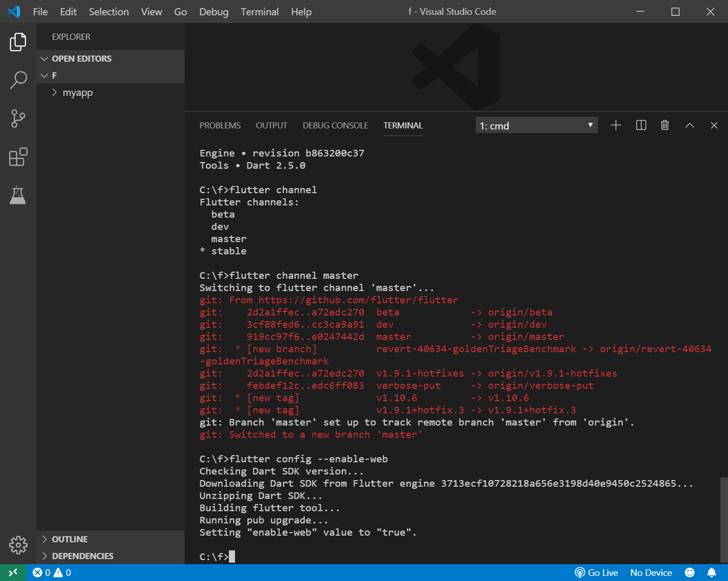Open the Explorer view in activity bar
Screen dimensions: 728x581
tap(18, 42)
